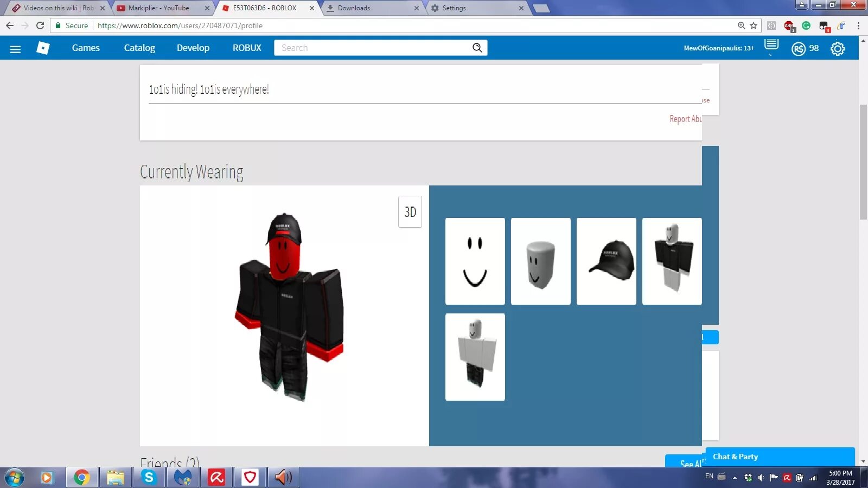Bookmark page with the star icon

754,25
